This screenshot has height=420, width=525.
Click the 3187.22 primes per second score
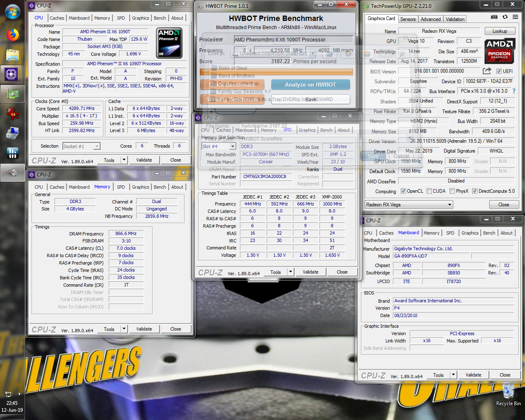[281, 61]
